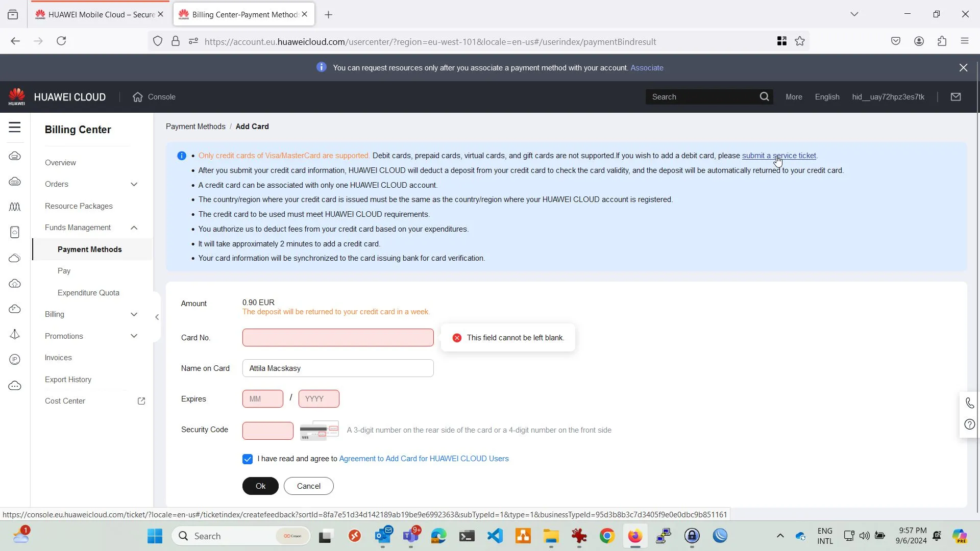Screen dimensions: 980x551
Task: Open the More menu in header
Action: click(794, 97)
